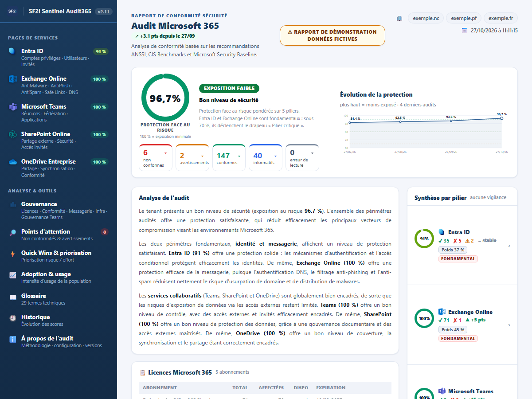Click the Exchange Online 100% ring gauge
This screenshot has width=532, height=399.
click(424, 318)
